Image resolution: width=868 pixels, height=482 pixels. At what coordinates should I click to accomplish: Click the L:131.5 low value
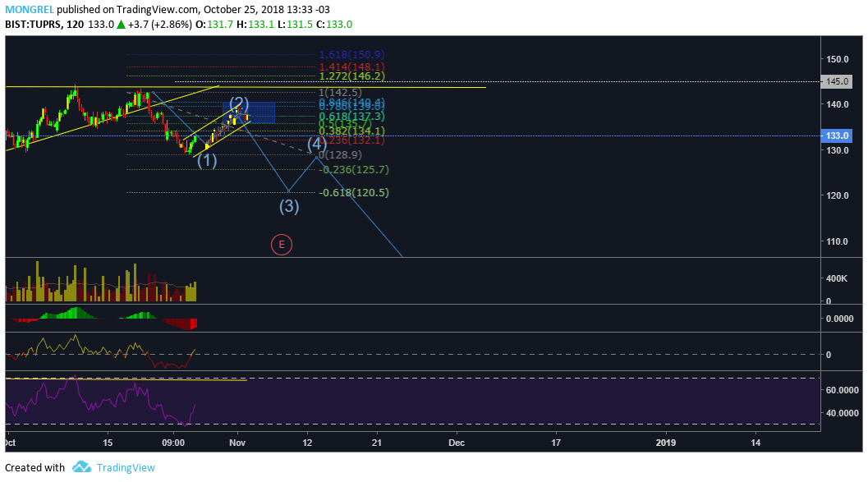click(295, 25)
